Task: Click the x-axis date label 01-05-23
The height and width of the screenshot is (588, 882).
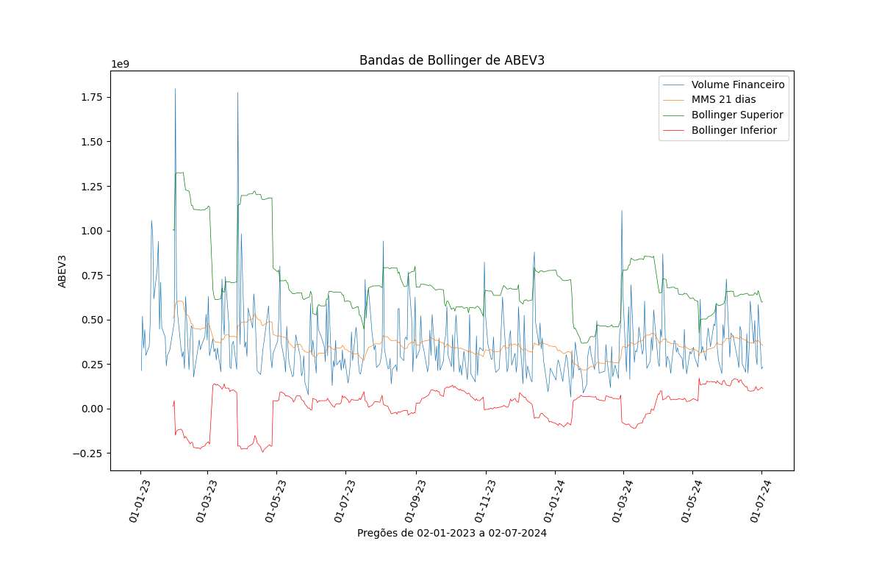Action: pyautogui.click(x=276, y=501)
